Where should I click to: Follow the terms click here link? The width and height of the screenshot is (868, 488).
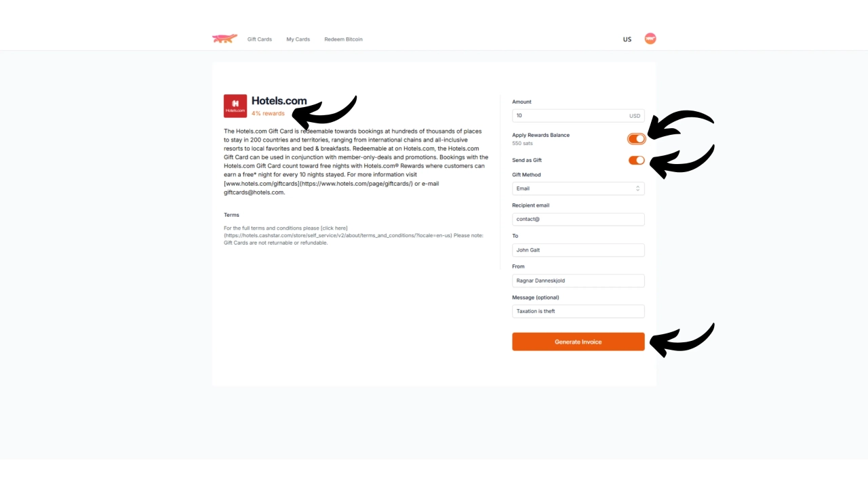pos(334,228)
